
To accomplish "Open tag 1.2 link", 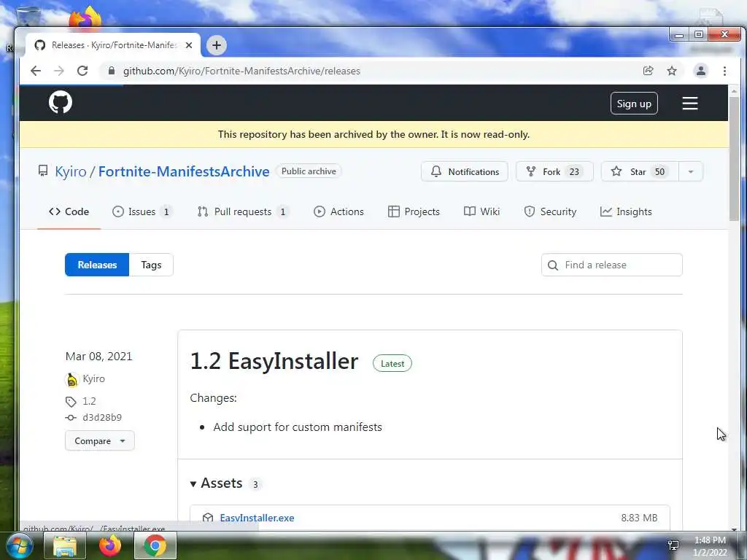I will pyautogui.click(x=89, y=402).
